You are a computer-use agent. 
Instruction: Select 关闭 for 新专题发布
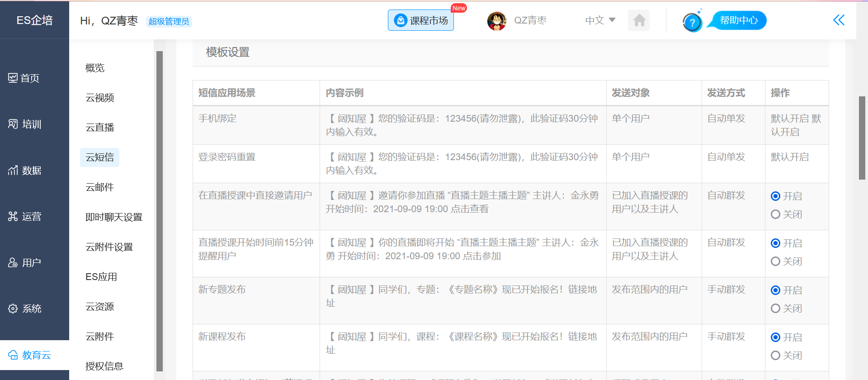click(775, 308)
